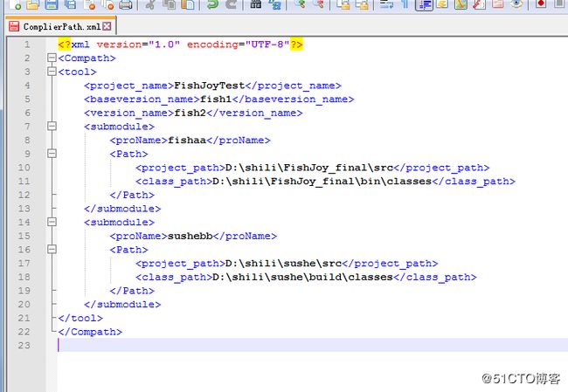Click line number 18 in margin
The height and width of the screenshot is (392, 568).
[24, 278]
